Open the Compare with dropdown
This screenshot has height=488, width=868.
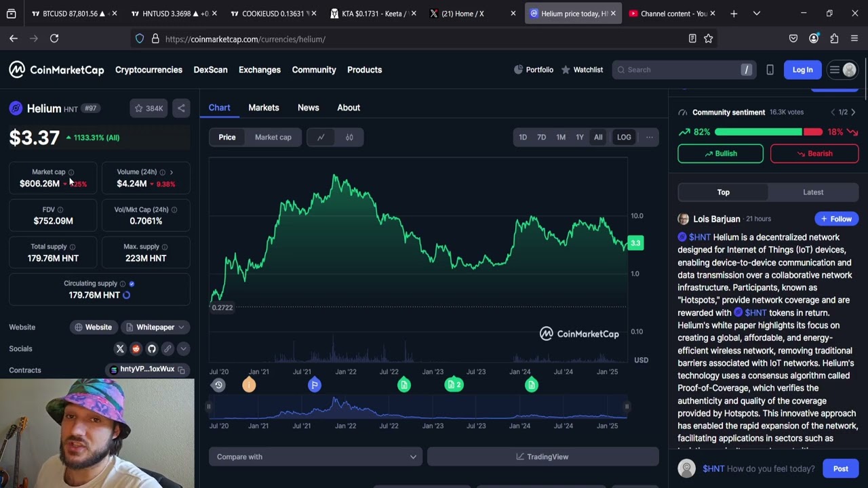pos(315,457)
